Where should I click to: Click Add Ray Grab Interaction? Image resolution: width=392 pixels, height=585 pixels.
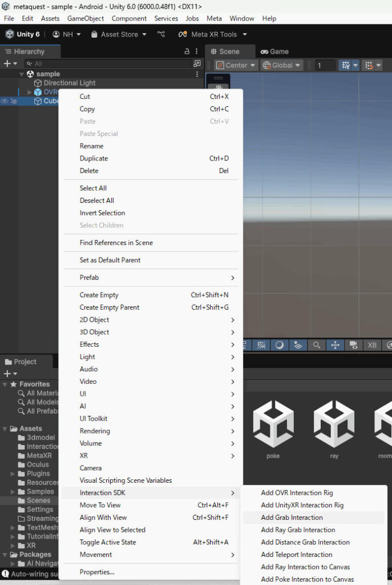point(313,530)
